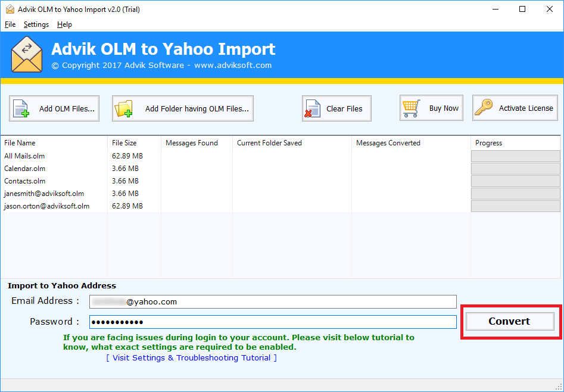The image size is (564, 392).
Task: Click 3.66 MB size of janesmith@adviksoft.olm
Action: pyautogui.click(x=125, y=194)
